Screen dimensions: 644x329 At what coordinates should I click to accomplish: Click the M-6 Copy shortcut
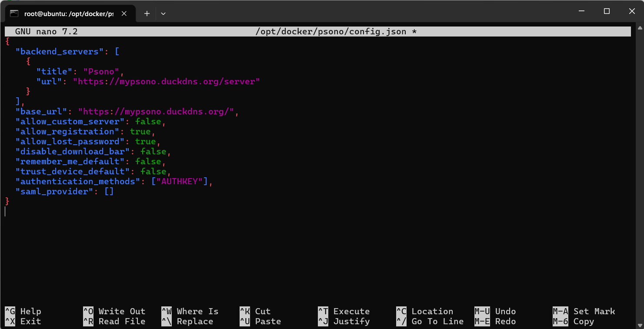point(574,321)
